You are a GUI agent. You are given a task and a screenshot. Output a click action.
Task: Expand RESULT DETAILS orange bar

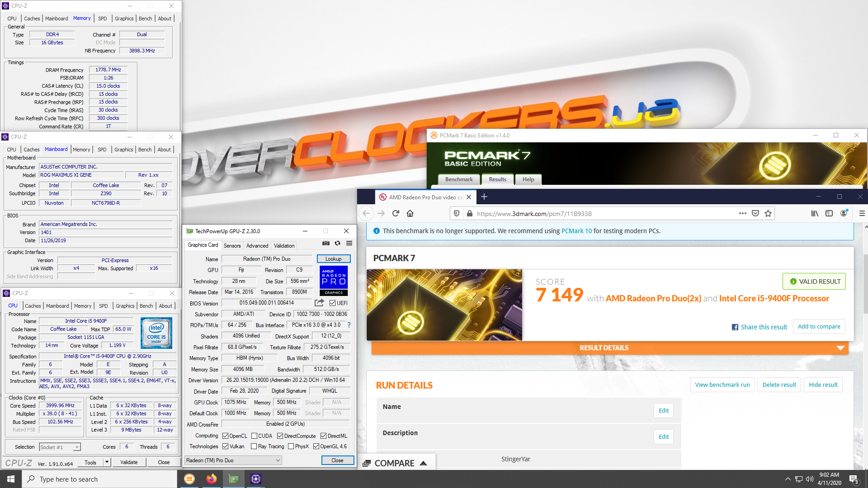[610, 348]
